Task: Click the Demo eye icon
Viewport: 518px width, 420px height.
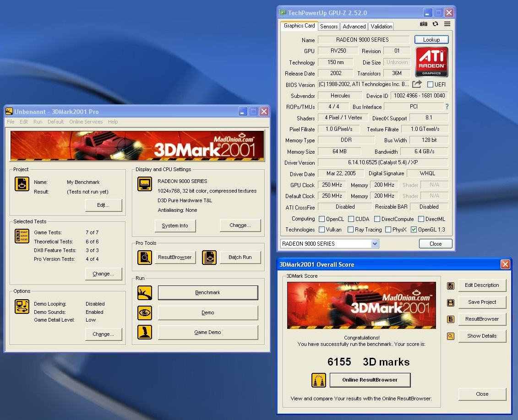Action: pos(145,313)
